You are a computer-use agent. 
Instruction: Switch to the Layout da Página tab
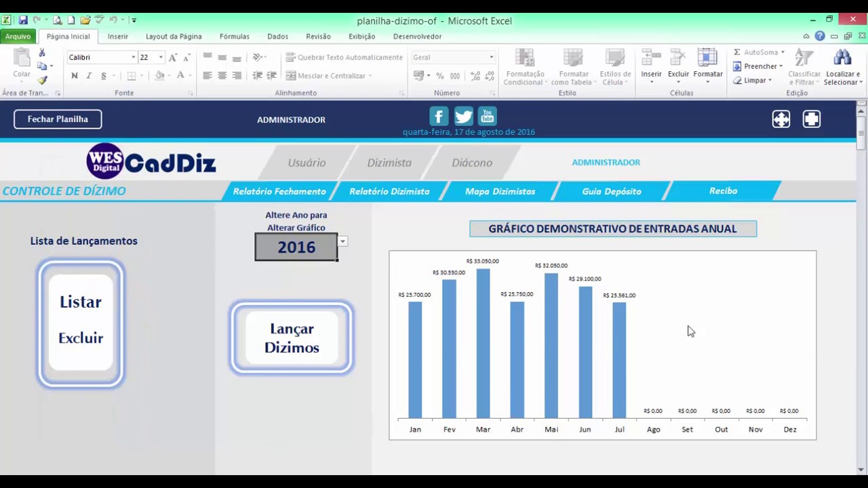[x=174, y=37]
